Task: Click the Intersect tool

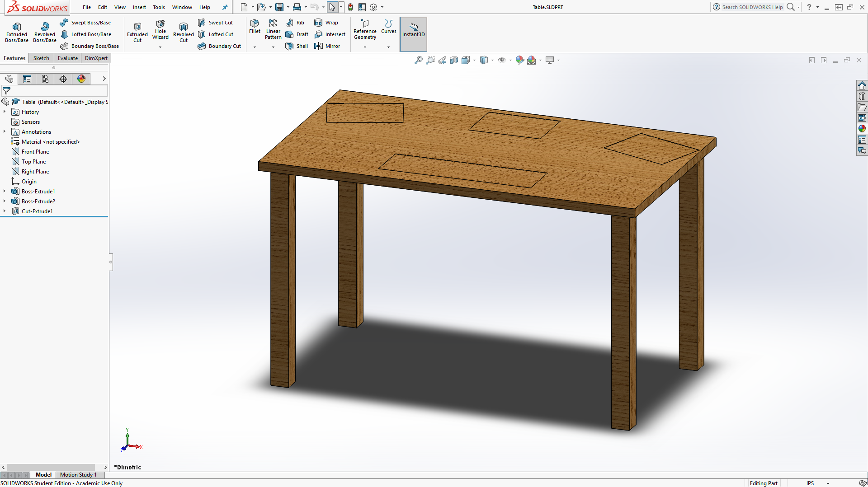Action: pos(330,34)
